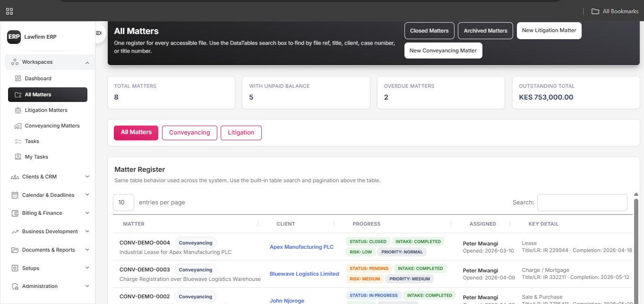This screenshot has height=304, width=644.
Task: Open client Apex Manufacturing PLC
Action: (x=301, y=247)
